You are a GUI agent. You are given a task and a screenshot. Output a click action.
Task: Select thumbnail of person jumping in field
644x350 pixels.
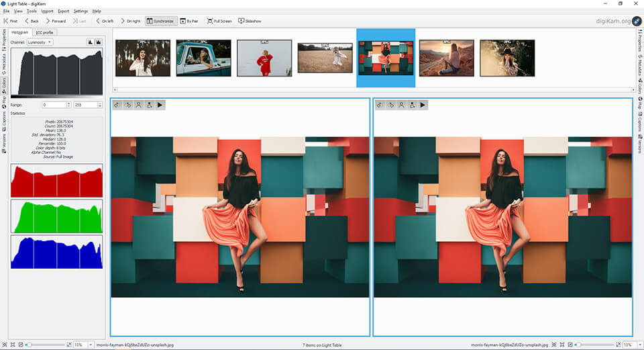[325, 58]
